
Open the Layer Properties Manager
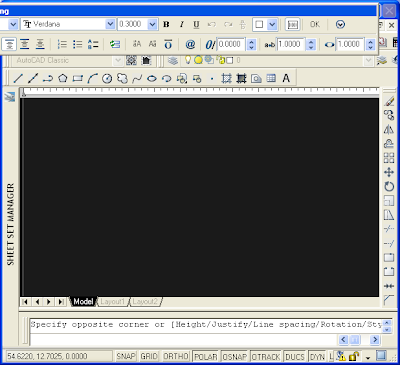point(173,60)
